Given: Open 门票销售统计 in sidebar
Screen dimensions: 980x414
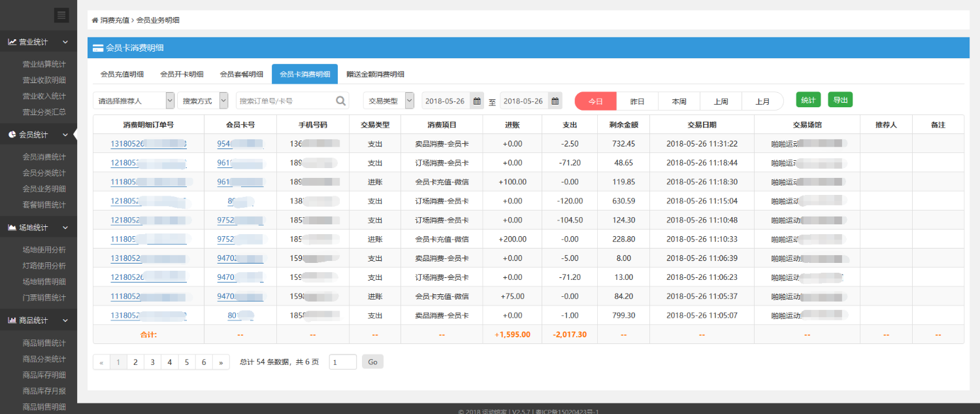Looking at the screenshot, I should click(44, 298).
